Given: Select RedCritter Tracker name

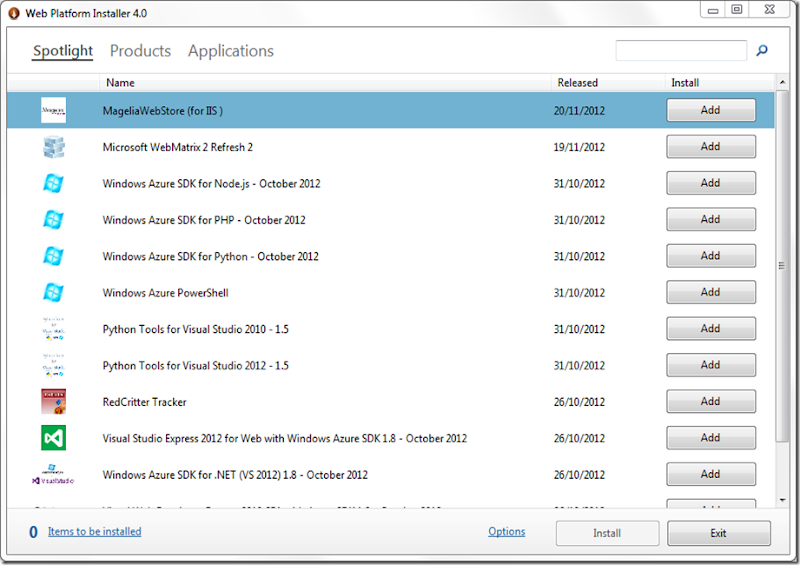Looking at the screenshot, I should point(144,402).
